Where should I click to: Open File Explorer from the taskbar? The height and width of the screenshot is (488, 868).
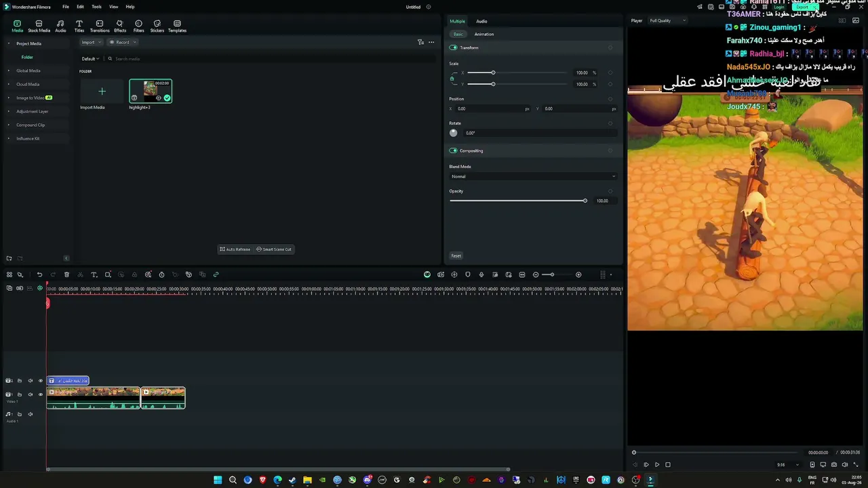point(307,480)
